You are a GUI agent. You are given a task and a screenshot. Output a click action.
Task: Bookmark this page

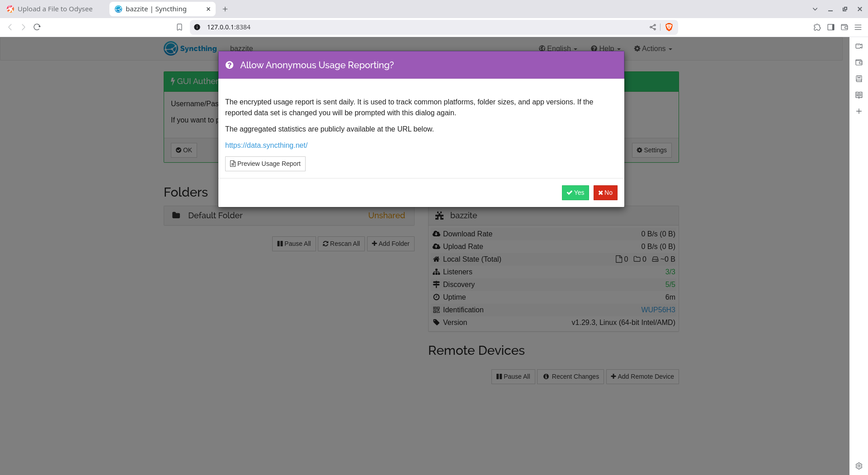coord(179,27)
